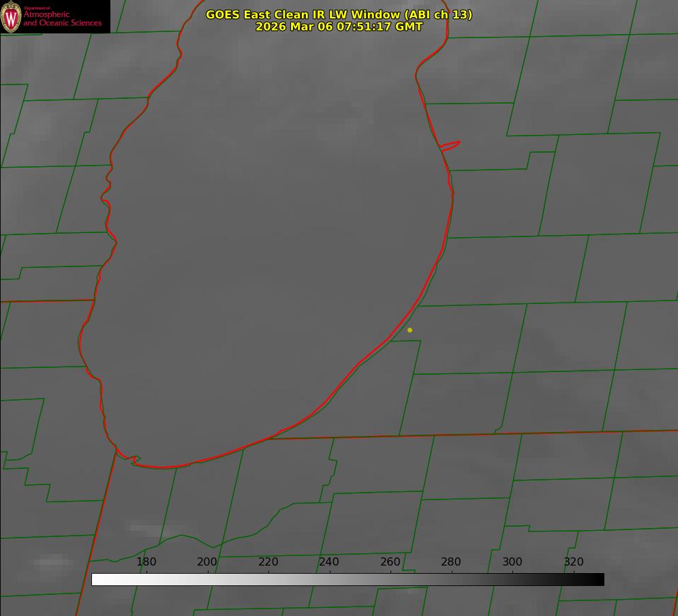Click the University of Wisconsin crest logo
The width and height of the screenshot is (678, 616).
coord(11,16)
